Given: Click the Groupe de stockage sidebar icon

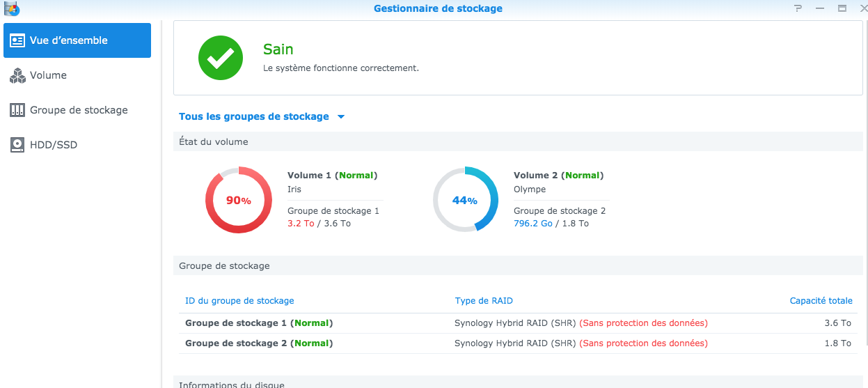Looking at the screenshot, I should pyautogui.click(x=17, y=110).
